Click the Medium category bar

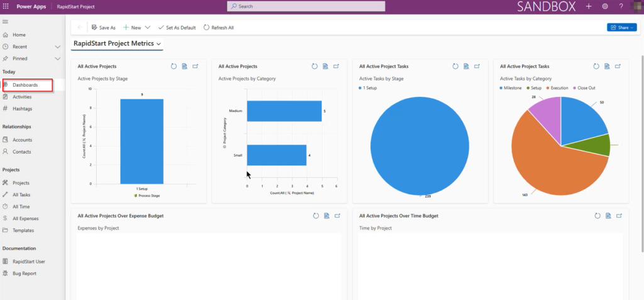[284, 111]
